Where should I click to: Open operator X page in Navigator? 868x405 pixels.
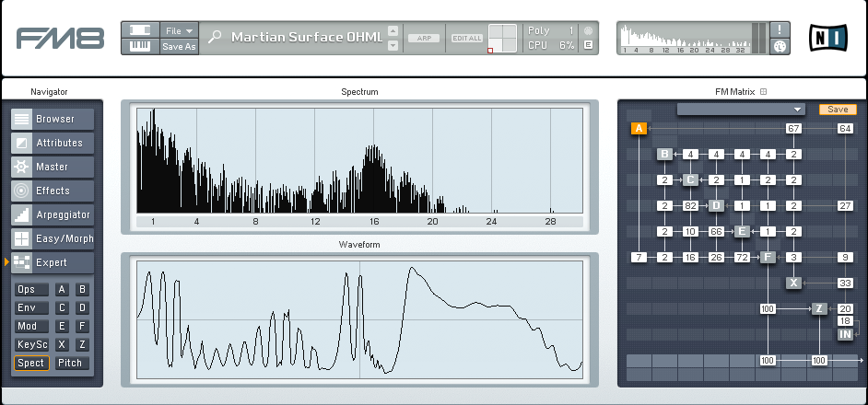click(62, 344)
